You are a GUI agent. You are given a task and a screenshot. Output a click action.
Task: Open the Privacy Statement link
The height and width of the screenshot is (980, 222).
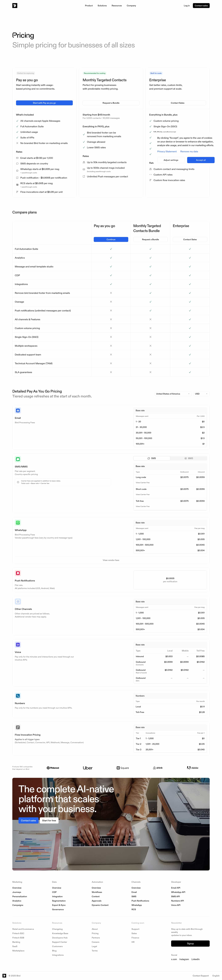[167, 151]
